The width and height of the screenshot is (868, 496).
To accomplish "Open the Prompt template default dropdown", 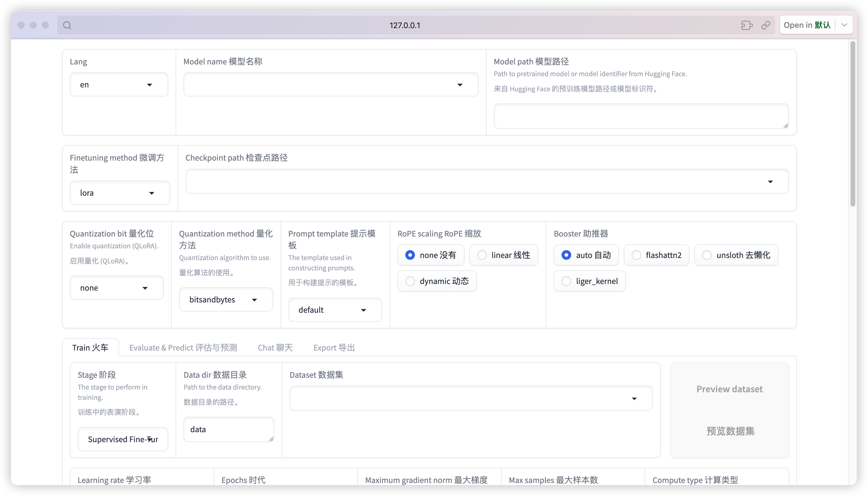I will 335,310.
